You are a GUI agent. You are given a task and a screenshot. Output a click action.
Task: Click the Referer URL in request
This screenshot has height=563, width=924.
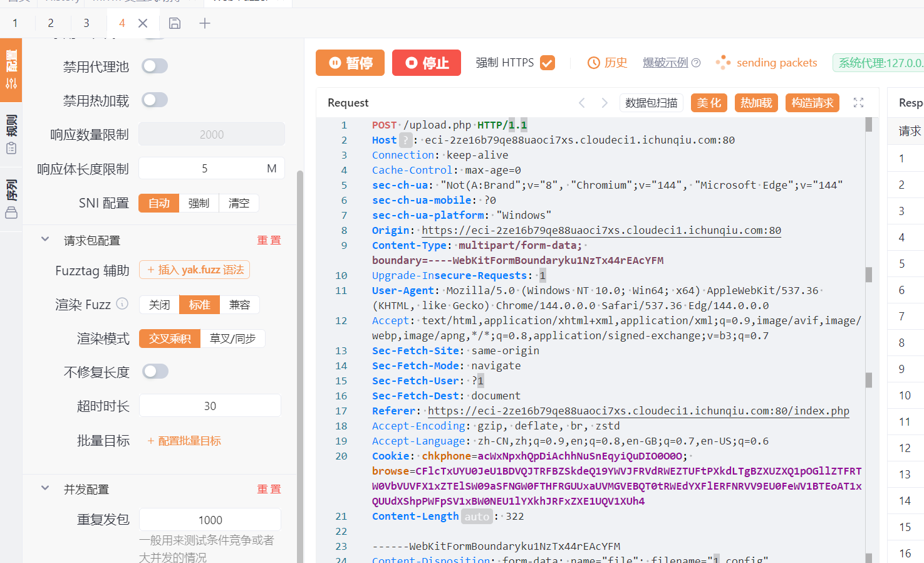pyautogui.click(x=638, y=411)
